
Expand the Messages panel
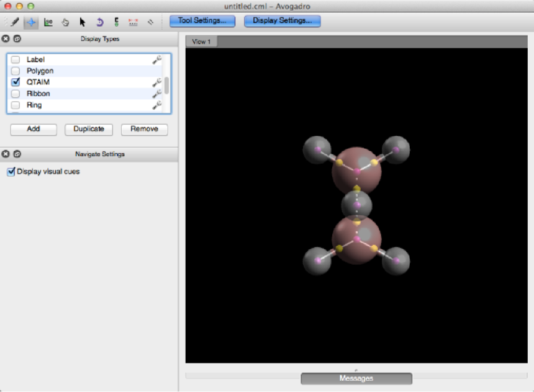tap(356, 378)
